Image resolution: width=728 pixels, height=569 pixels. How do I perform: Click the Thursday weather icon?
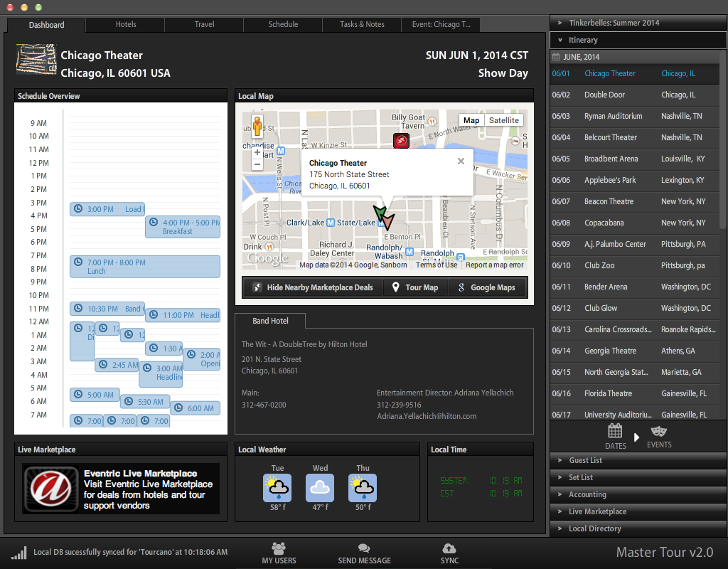pos(363,488)
